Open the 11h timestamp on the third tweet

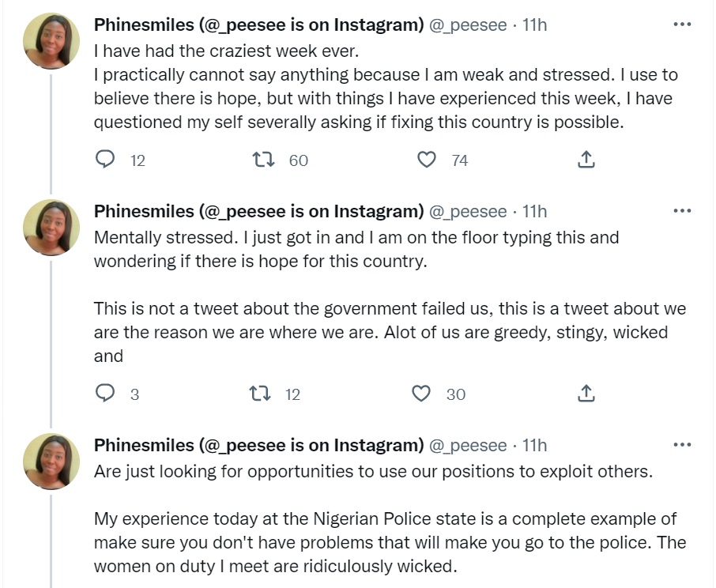click(535, 446)
